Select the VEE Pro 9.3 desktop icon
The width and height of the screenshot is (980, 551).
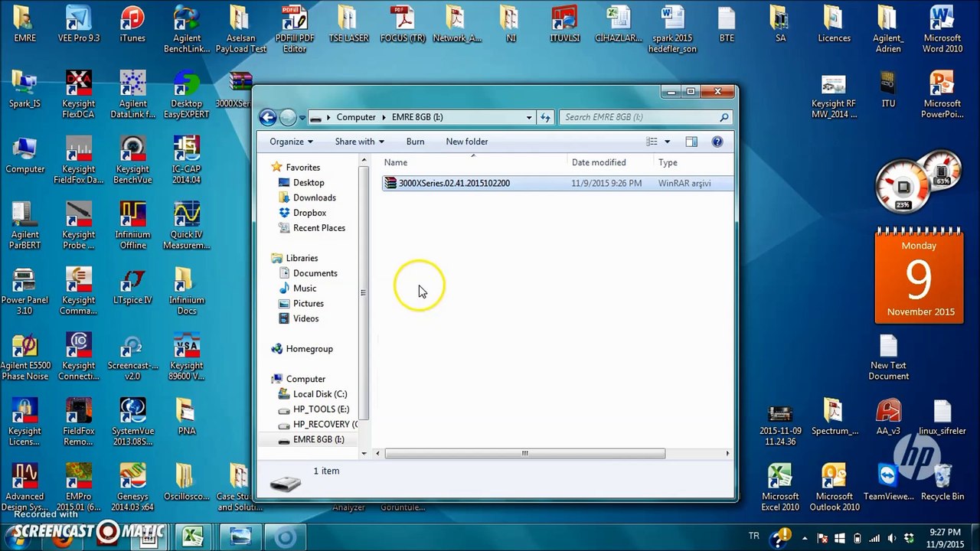tap(79, 25)
